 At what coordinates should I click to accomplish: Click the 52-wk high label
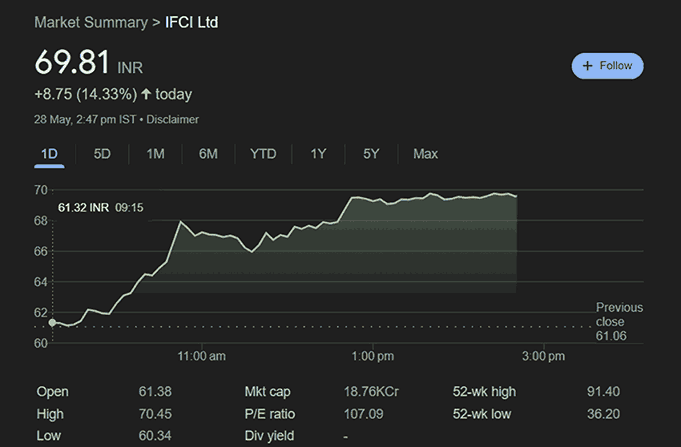coord(484,391)
